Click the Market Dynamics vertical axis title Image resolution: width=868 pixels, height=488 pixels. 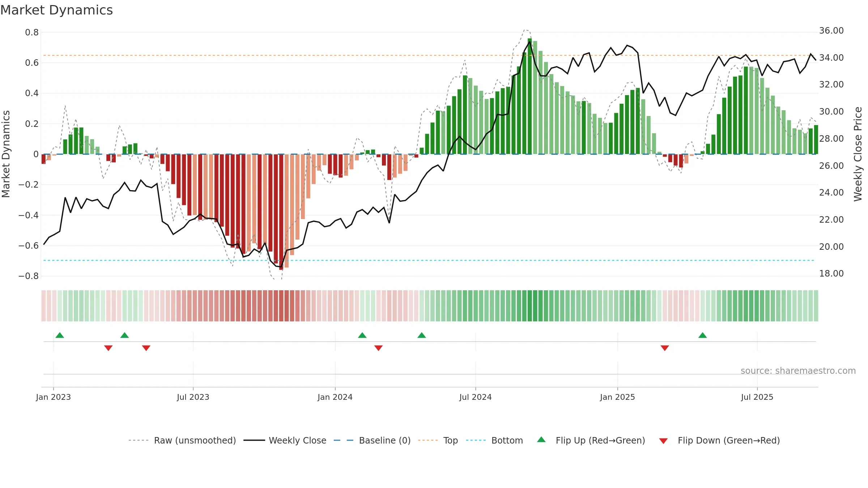point(6,154)
